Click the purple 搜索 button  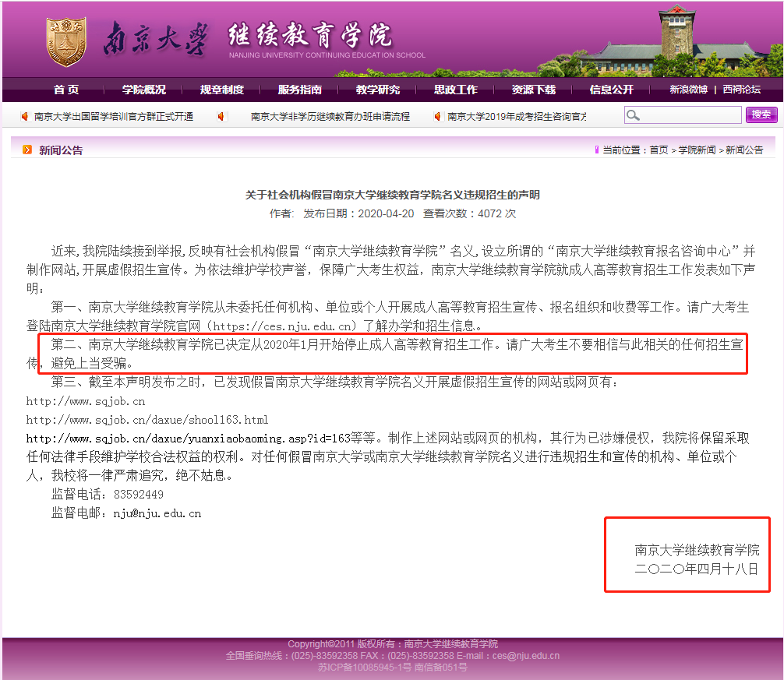[x=761, y=115]
